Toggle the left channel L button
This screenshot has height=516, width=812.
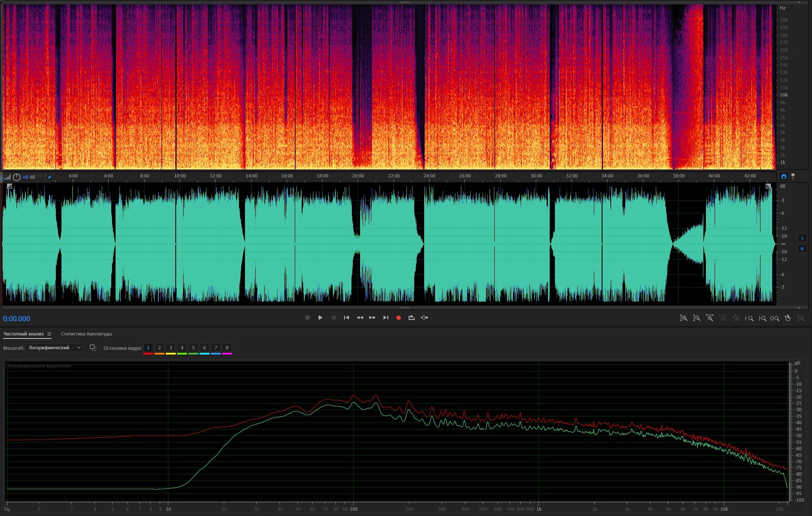[x=802, y=238]
